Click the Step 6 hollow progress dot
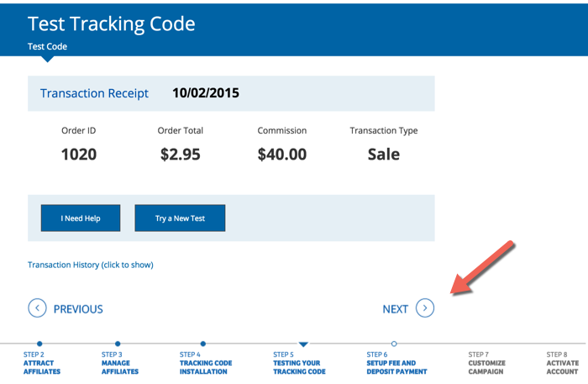Viewport: 588px width, 384px height. 394,344
